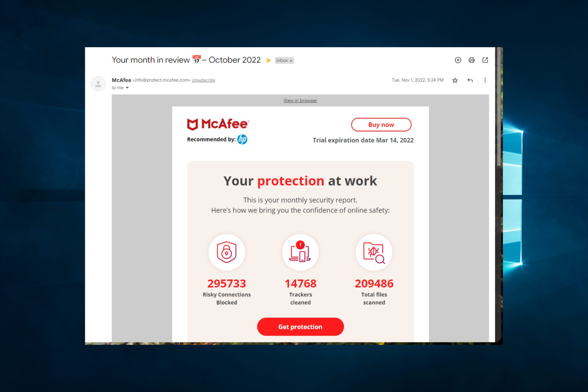Click the Inbox label tag
This screenshot has height=392, width=588.
coord(283,60)
